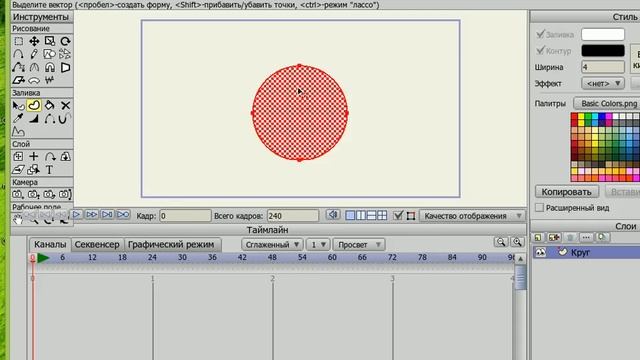Choose the Delete Shape X tool

pyautogui.click(x=65, y=106)
